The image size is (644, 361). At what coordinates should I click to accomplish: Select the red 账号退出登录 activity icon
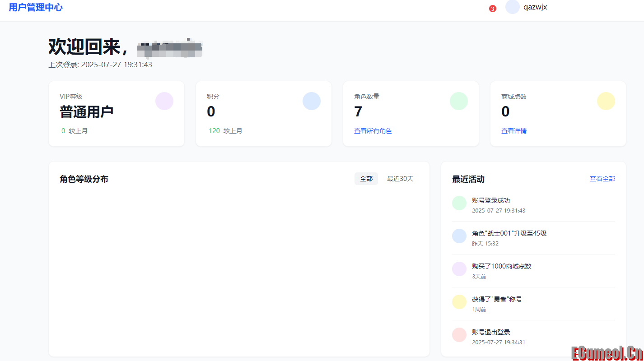point(459,335)
